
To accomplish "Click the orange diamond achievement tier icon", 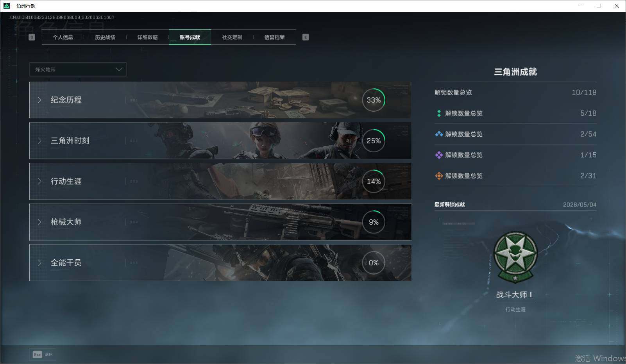I will coord(439,176).
